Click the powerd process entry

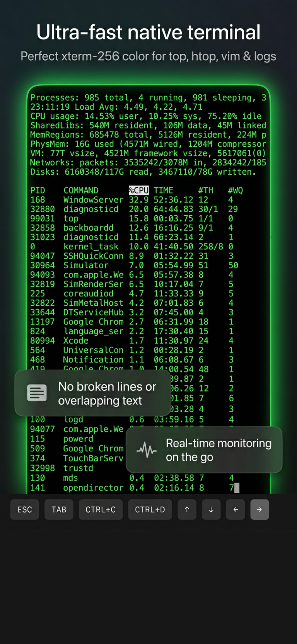(x=78, y=439)
